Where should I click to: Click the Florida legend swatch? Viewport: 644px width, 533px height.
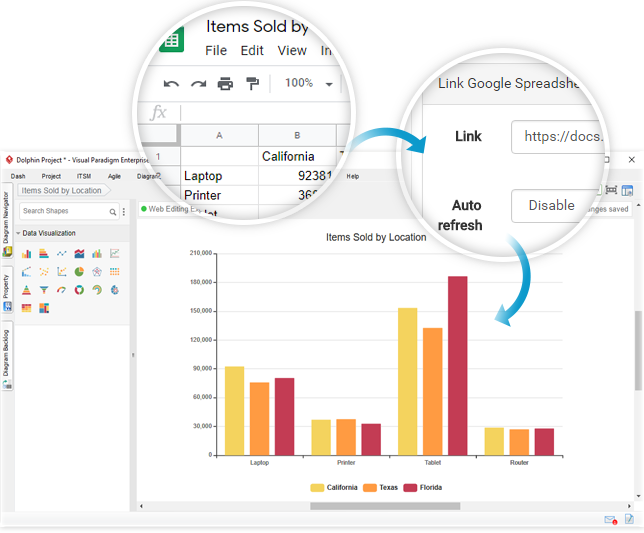pos(410,488)
